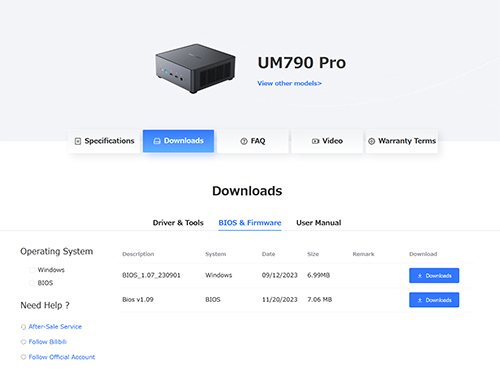The image size is (500, 375).
Task: Click the After-Sale Service headset icon
Action: pos(23,327)
